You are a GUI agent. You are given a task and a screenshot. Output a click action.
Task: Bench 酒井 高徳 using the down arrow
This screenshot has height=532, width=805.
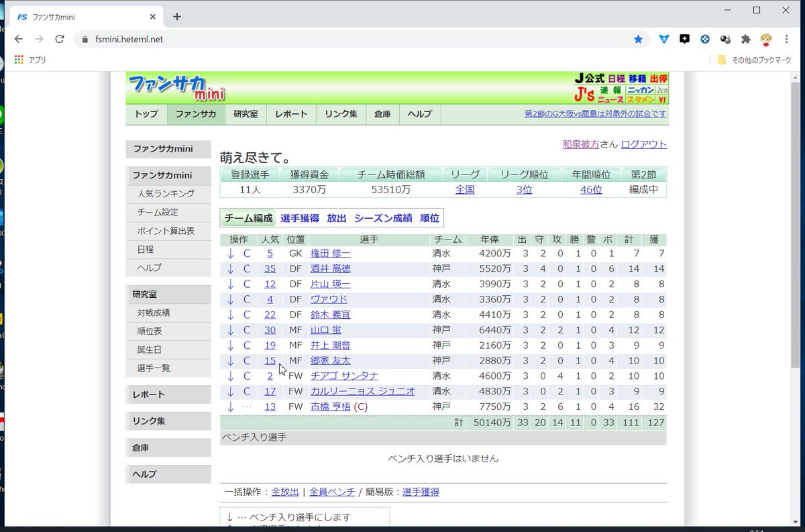pyautogui.click(x=230, y=268)
